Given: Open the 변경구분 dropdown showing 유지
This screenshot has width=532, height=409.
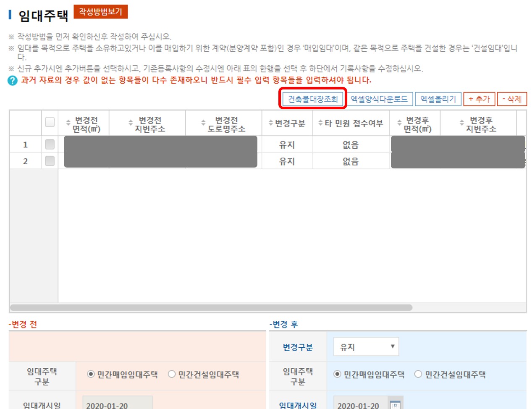Looking at the screenshot, I should coord(366,347).
